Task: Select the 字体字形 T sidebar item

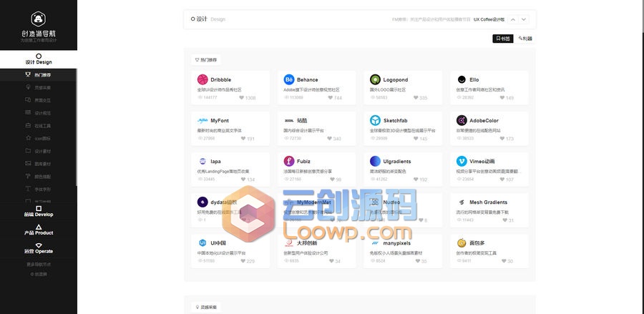Action: pos(38,190)
